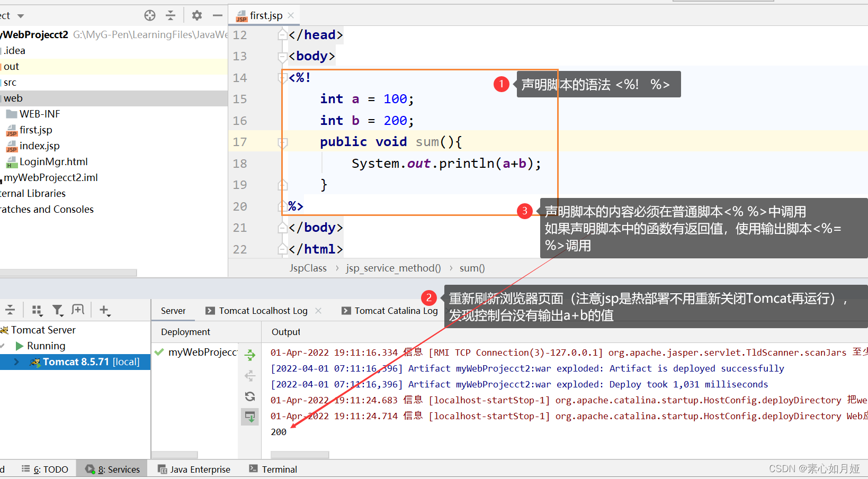Viewport: 868px width, 479px height.
Task: Click the Output column header
Action: [286, 332]
